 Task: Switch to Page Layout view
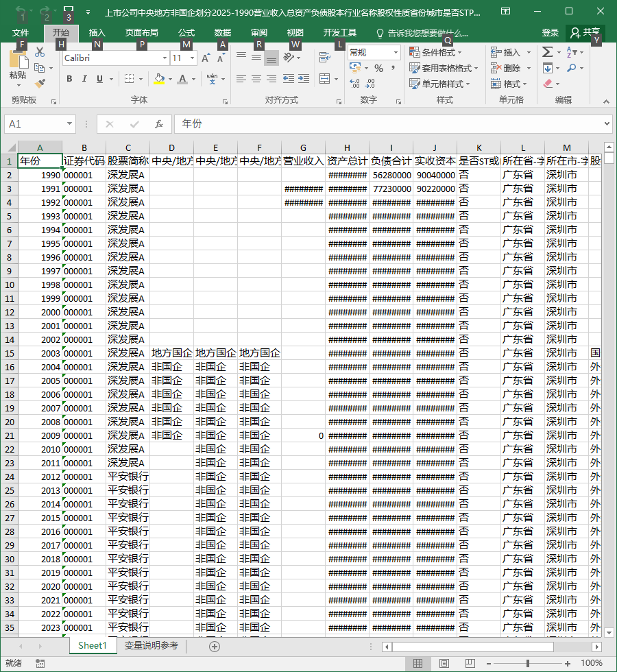(444, 664)
